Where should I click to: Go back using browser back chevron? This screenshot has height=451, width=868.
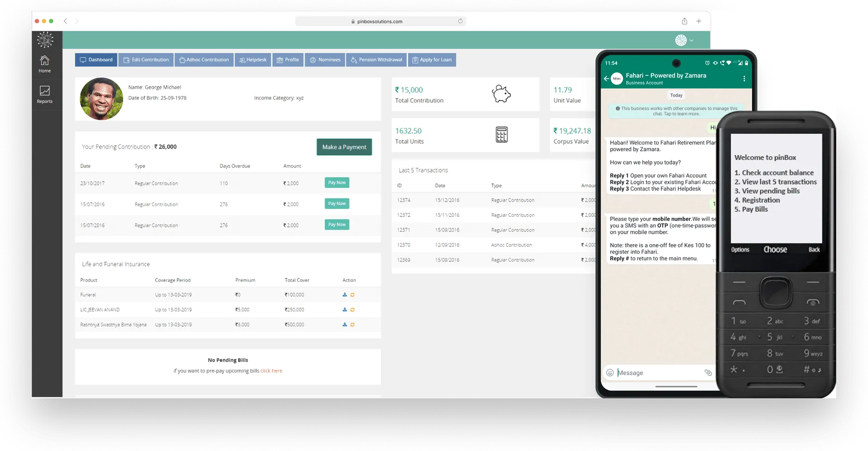click(x=66, y=21)
